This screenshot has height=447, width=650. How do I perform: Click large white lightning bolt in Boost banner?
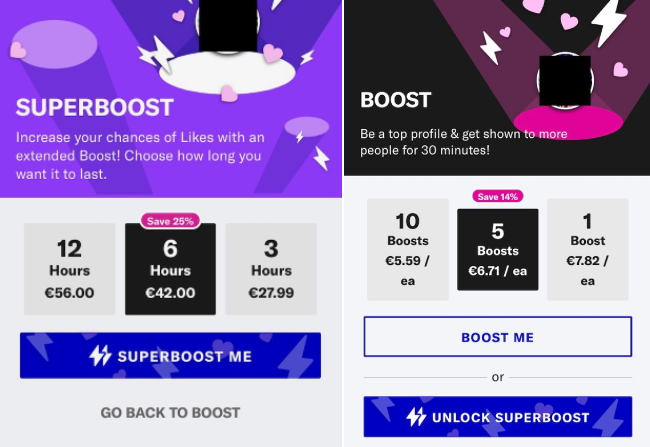coord(609,22)
